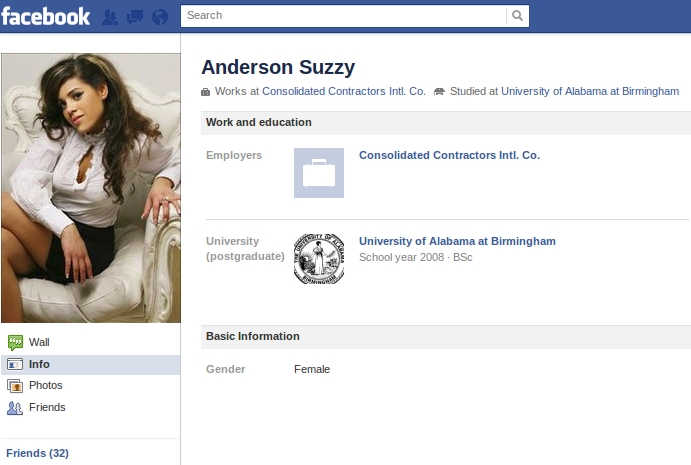Click the Employers label
This screenshot has height=465, width=691.
(x=234, y=156)
